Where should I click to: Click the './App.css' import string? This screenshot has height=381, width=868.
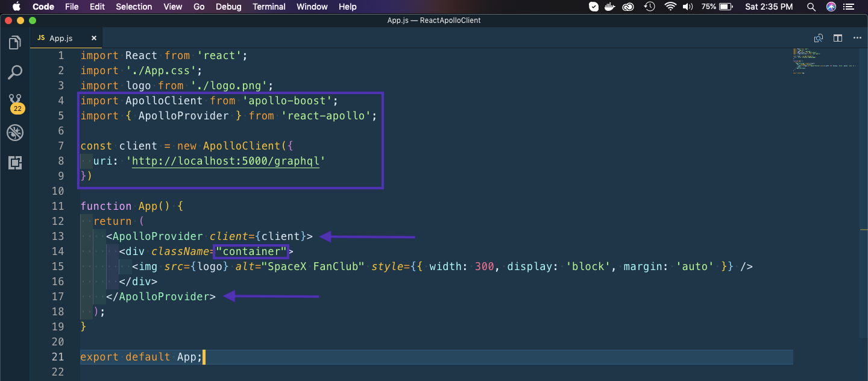coord(161,71)
